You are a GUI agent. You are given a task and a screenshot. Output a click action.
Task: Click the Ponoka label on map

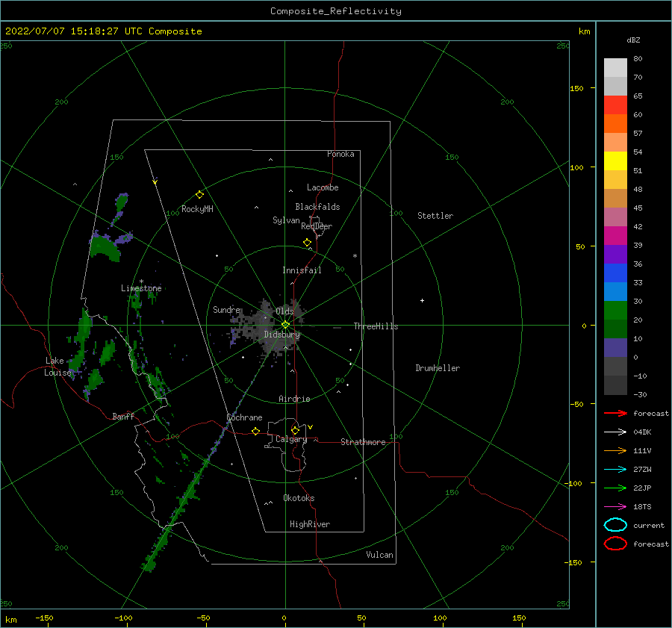(x=340, y=154)
